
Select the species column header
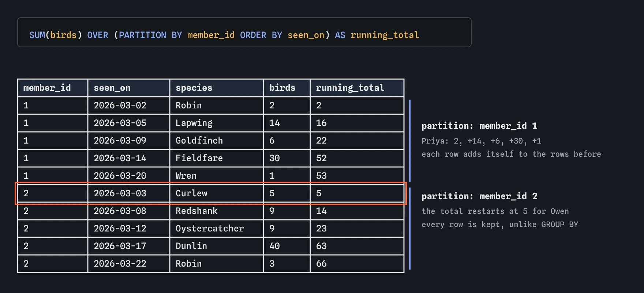pos(217,88)
